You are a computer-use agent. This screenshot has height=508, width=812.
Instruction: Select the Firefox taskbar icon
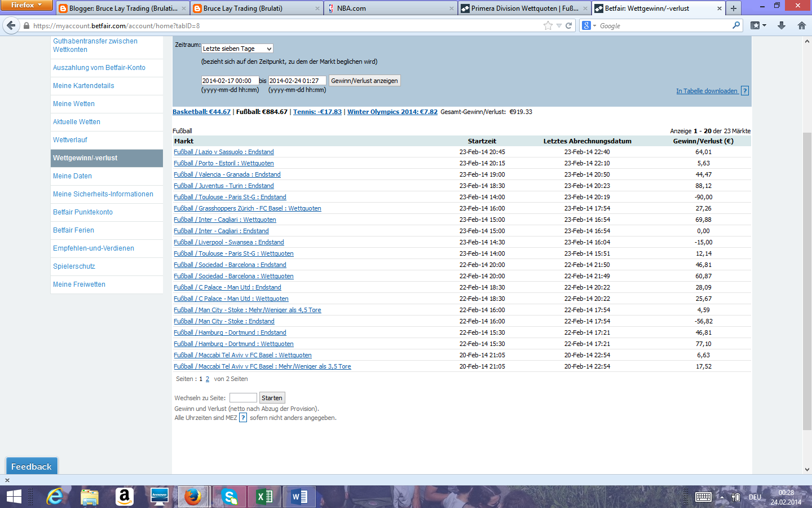193,497
